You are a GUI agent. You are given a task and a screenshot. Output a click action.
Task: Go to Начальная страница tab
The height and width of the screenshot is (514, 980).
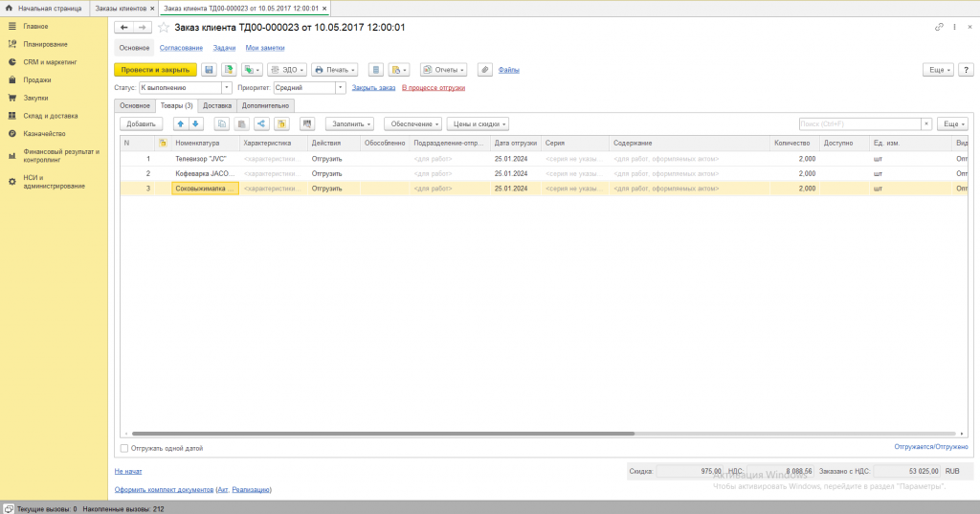pyautogui.click(x=44, y=8)
